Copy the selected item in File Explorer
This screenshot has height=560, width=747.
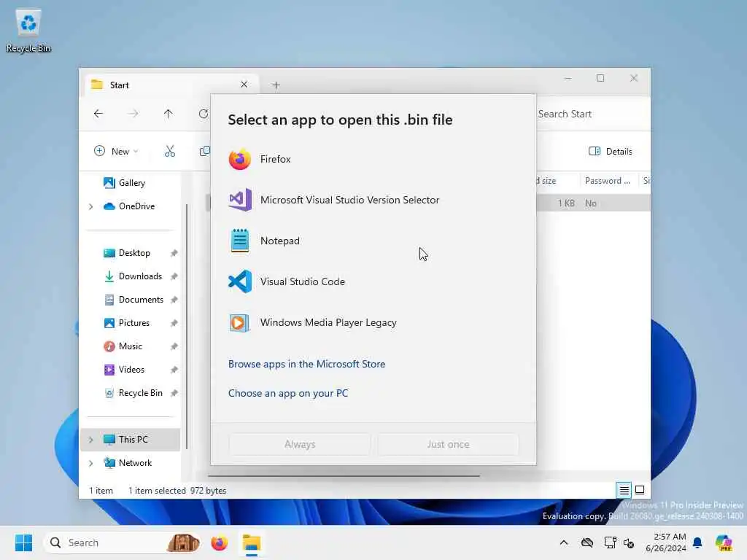(x=204, y=152)
